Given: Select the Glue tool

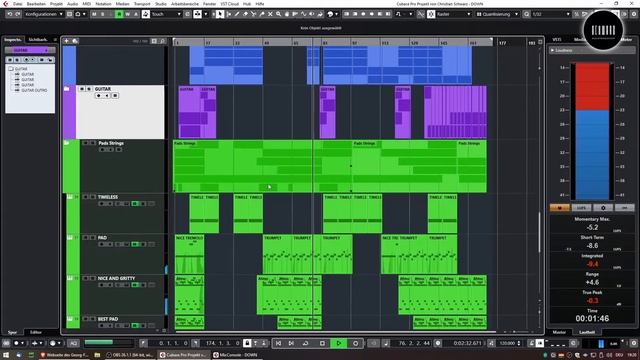Looking at the screenshot, I should 262,14.
